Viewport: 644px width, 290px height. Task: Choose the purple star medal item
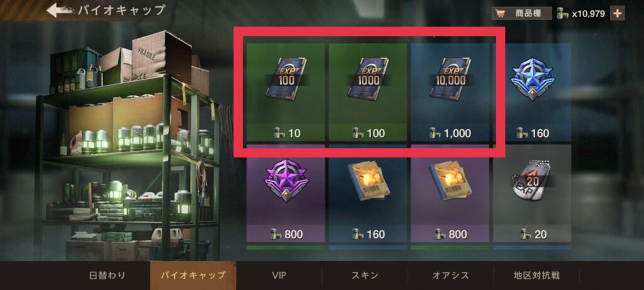point(286,193)
